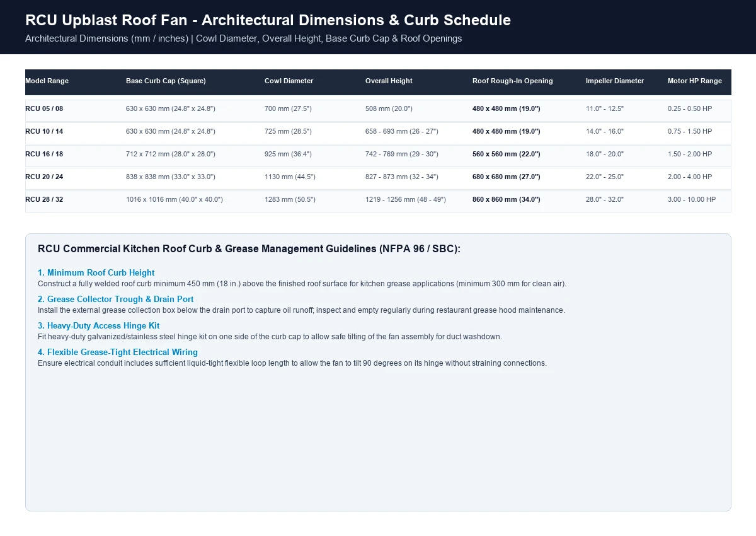Image resolution: width=756 pixels, height=536 pixels.
Task: Click the '2.00 - 4.00 HP' motor cell
Action: (x=690, y=177)
